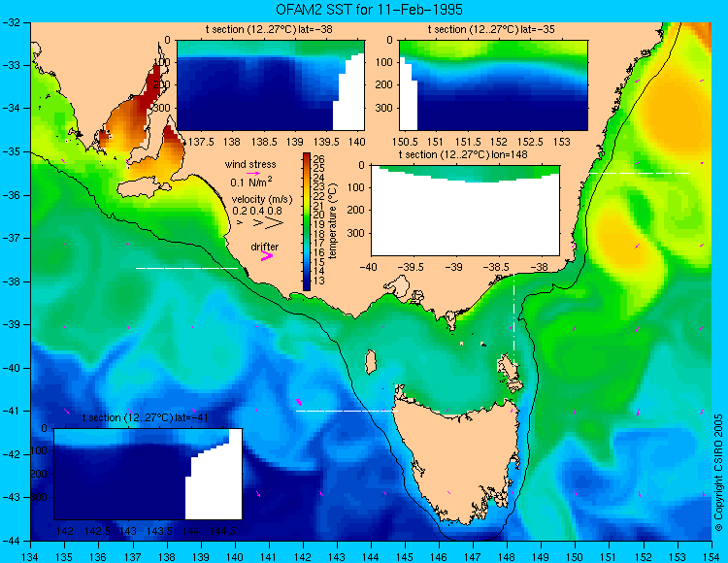Click the vertical dashed section line at lon 148
The height and width of the screenshot is (563, 728).
click(513, 320)
